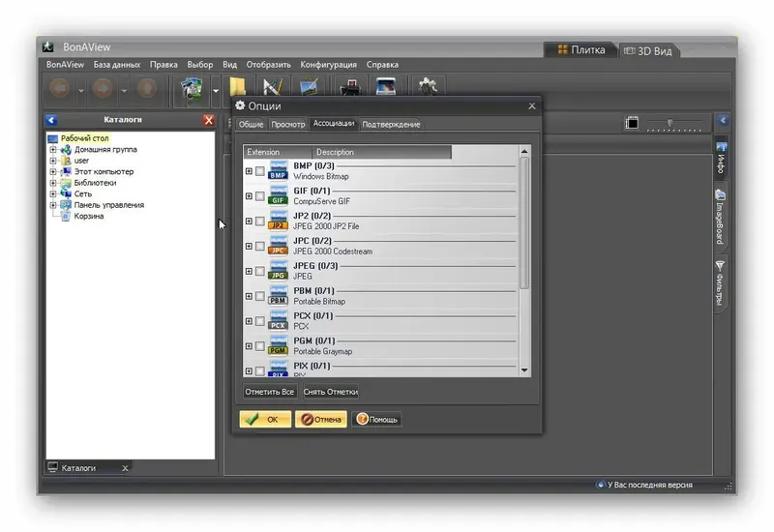Click the JP2 file type icon
Image resolution: width=774 pixels, height=532 pixels.
278,222
